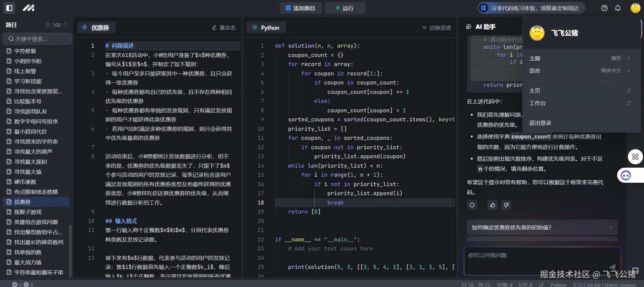
Task: Click the warnings count icon in status bar
Action: pos(26,284)
